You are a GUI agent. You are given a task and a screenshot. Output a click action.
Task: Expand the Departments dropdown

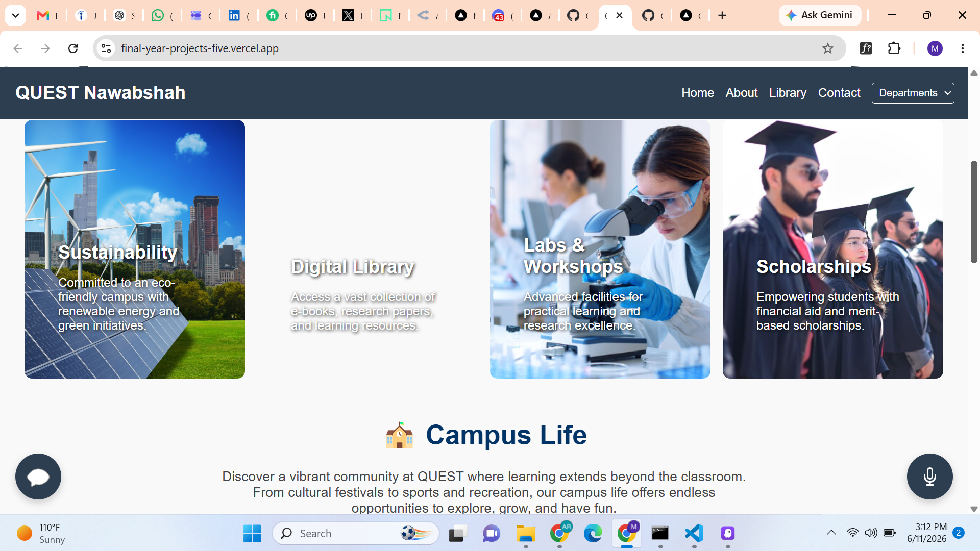(x=913, y=93)
